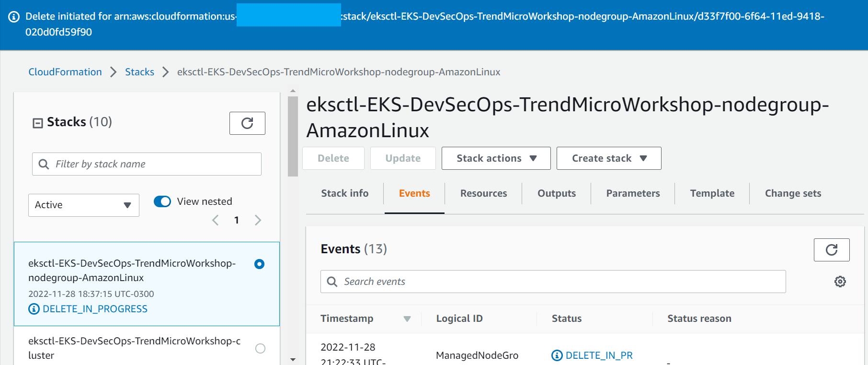Click the Delete button
868x365 pixels.
click(x=333, y=158)
